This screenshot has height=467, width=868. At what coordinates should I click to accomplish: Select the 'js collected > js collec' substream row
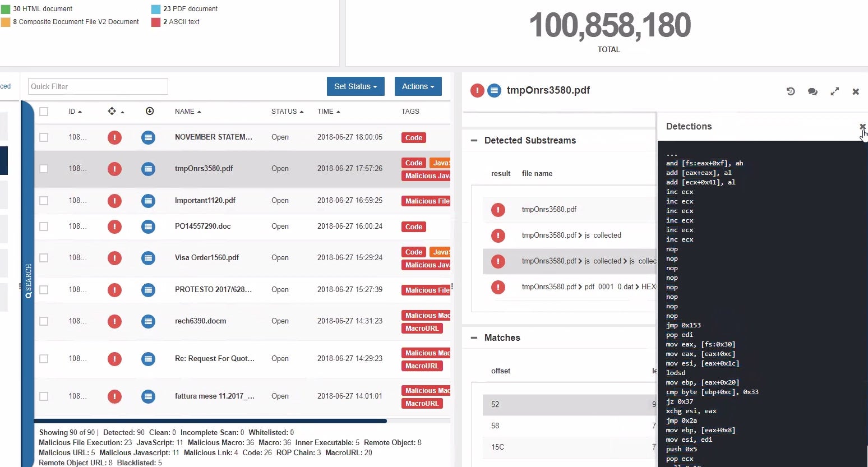pos(569,261)
